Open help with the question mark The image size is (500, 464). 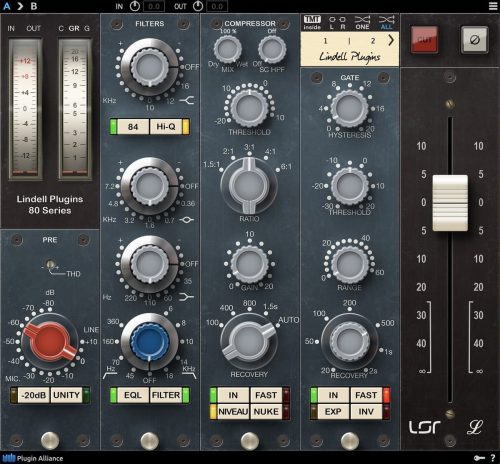click(x=493, y=458)
